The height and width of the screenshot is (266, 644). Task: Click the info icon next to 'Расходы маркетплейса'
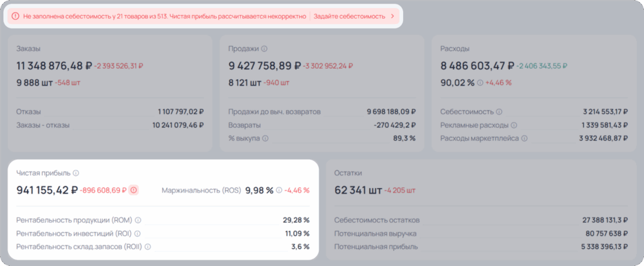pyautogui.click(x=524, y=138)
